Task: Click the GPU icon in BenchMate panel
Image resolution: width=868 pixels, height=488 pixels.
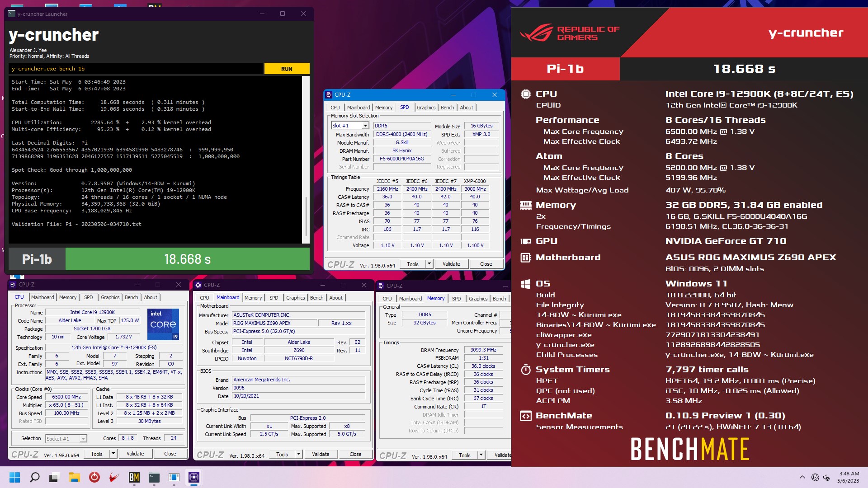Action: pos(525,241)
